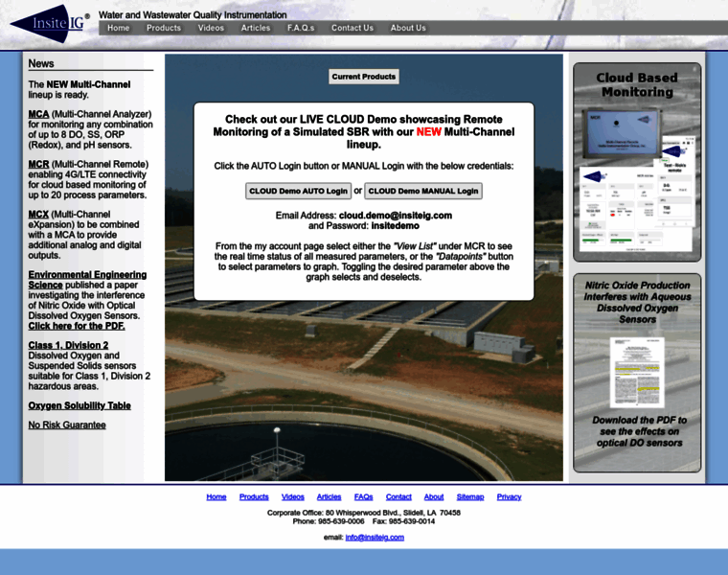Screen dimensions: 728x575
Task: Click footer Home link
Action: [x=216, y=497]
